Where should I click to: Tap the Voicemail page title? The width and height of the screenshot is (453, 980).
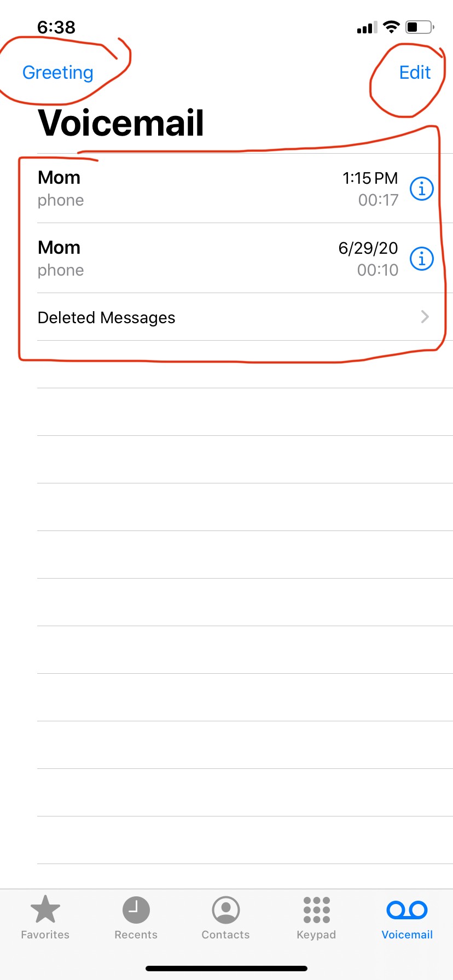pos(121,123)
